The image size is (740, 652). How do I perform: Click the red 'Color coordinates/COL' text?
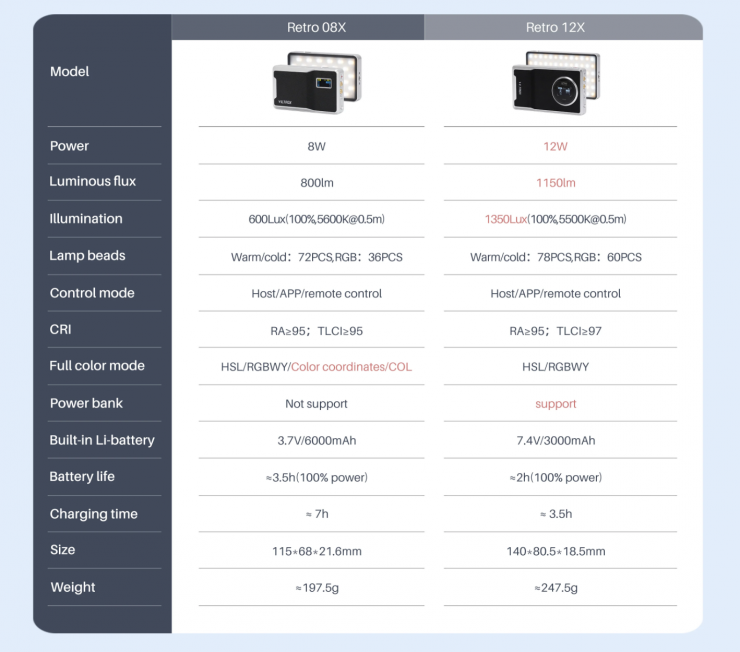[x=351, y=367]
